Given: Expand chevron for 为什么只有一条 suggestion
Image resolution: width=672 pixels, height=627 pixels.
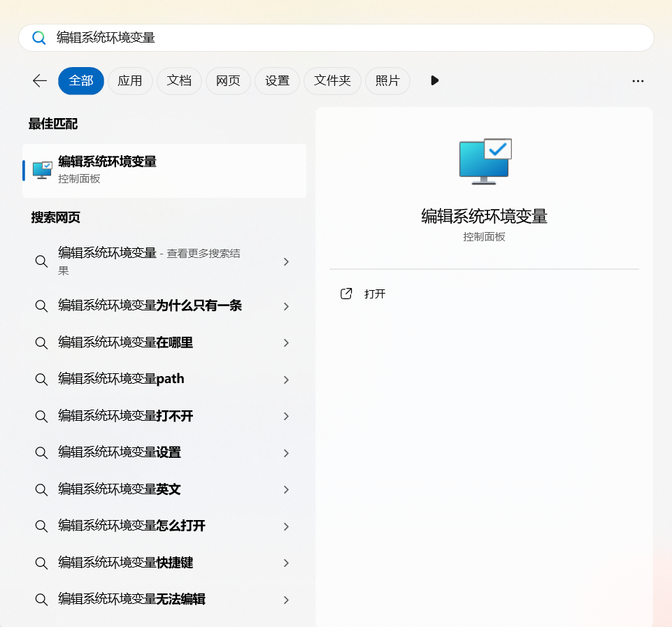Looking at the screenshot, I should (286, 306).
